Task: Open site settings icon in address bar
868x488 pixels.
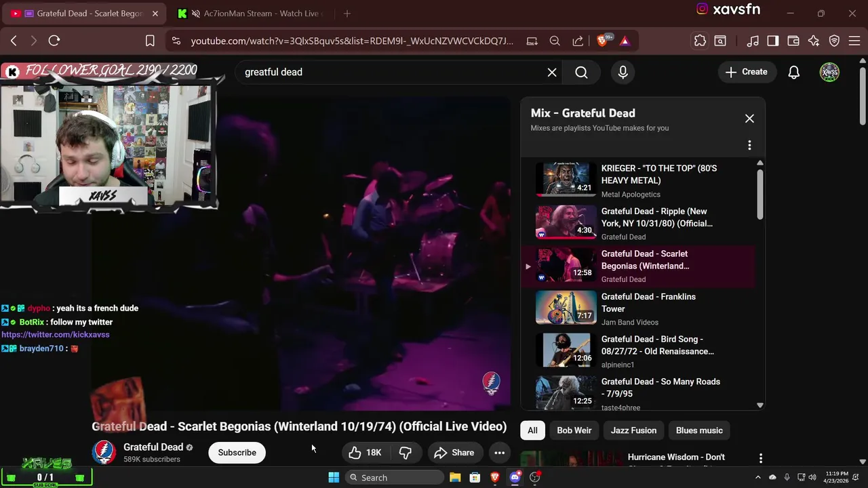Action: click(x=176, y=41)
